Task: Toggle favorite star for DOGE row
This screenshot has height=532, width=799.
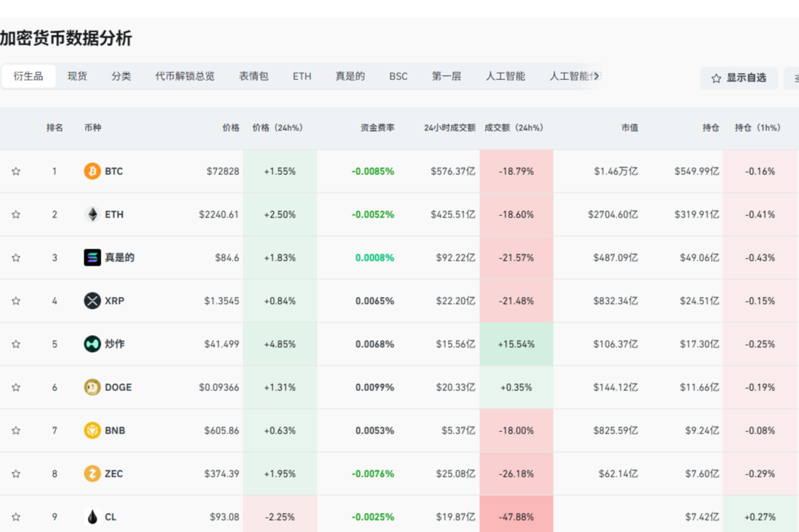Action: pos(16,387)
